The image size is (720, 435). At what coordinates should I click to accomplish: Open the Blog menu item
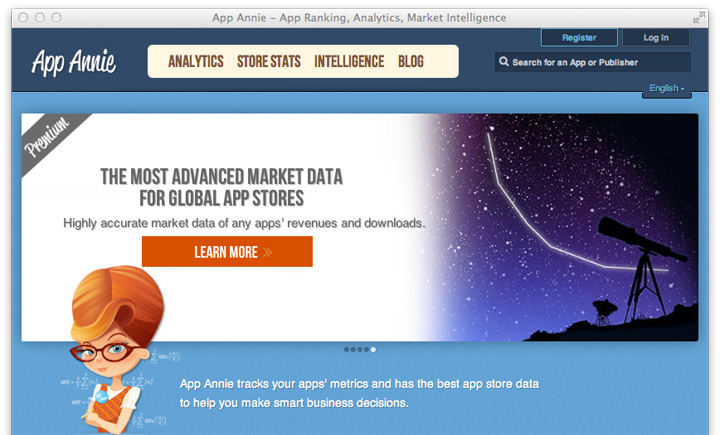411,62
